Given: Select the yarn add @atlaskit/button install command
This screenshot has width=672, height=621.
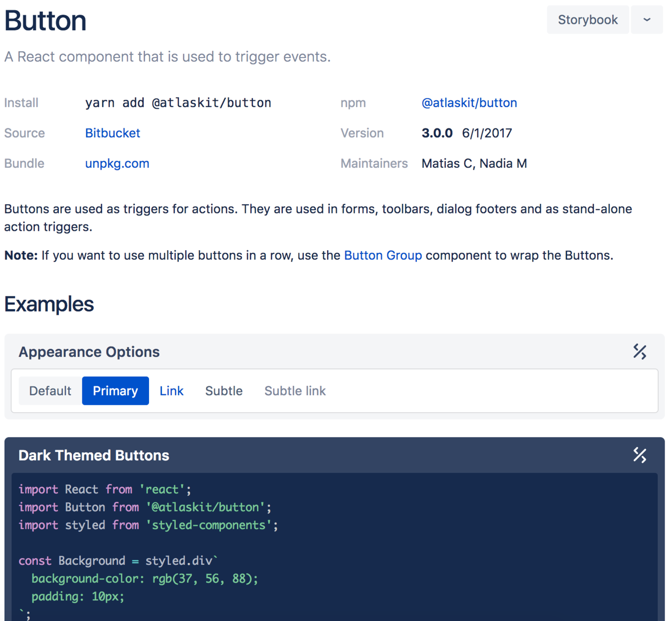Looking at the screenshot, I should [x=178, y=103].
